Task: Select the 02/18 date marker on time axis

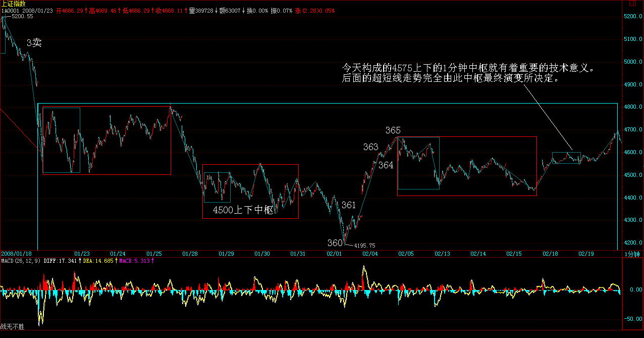Action: [x=550, y=254]
